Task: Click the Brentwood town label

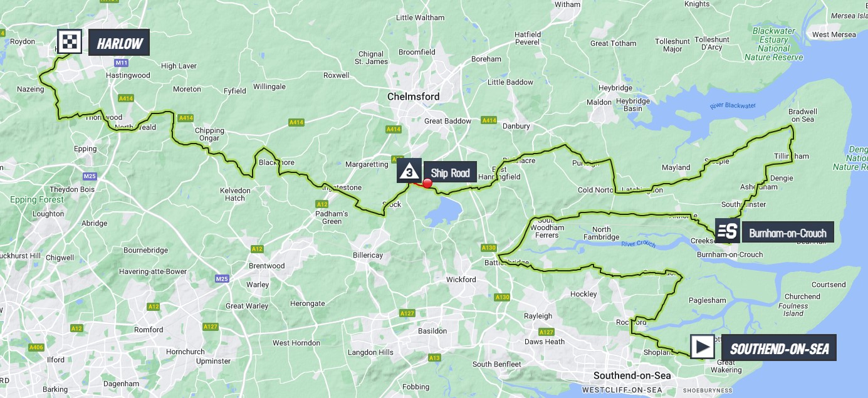Action: tap(267, 266)
